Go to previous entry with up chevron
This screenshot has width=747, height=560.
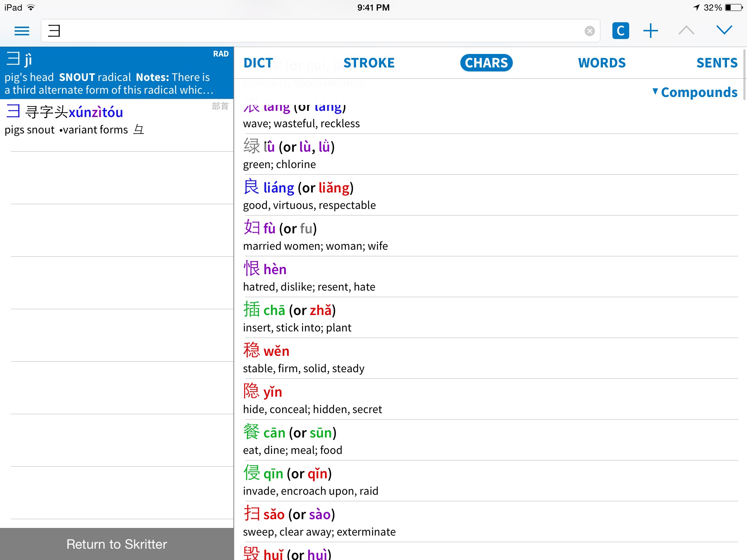point(686,30)
